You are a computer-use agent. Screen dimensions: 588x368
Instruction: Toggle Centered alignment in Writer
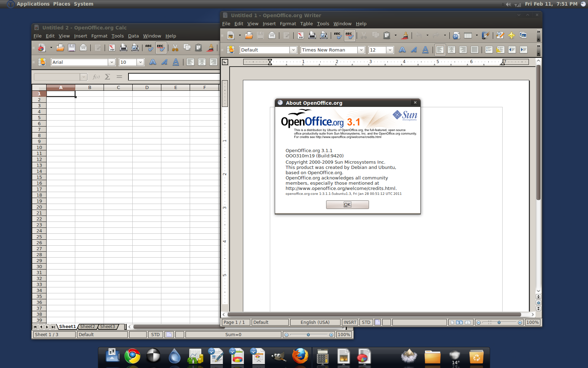[x=451, y=50]
